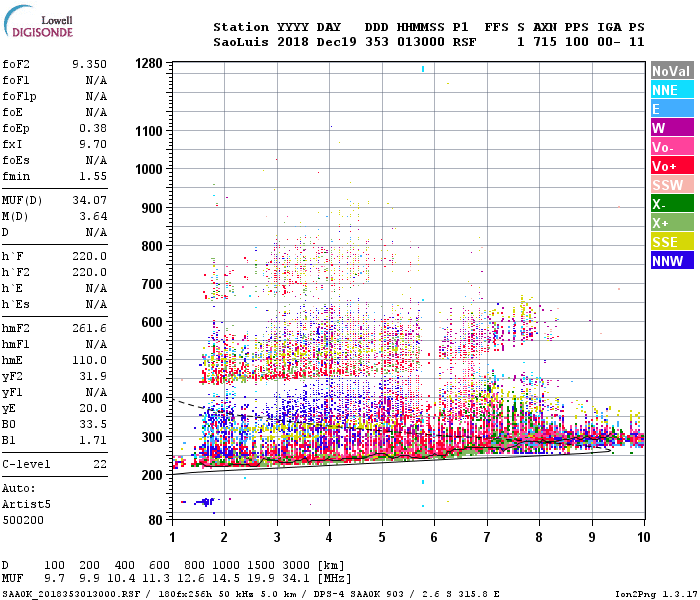Viewport: 700px width, 600px height.
Task: Click the fxI value 9.70
Action: point(93,144)
